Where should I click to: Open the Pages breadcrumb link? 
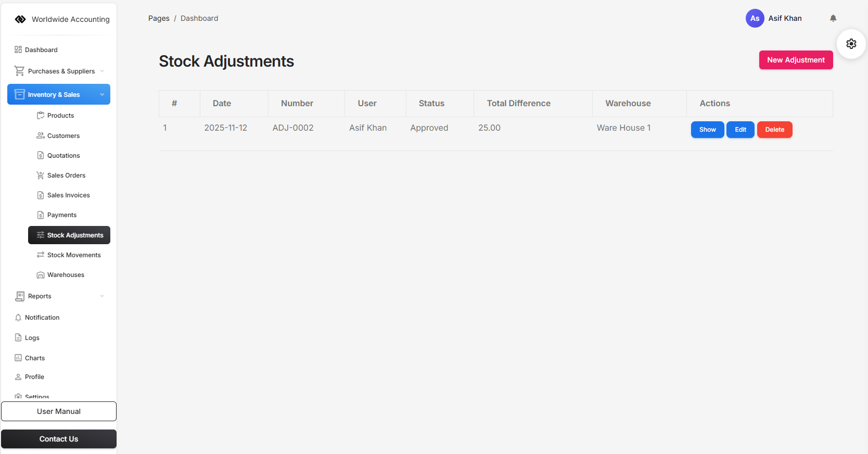159,18
